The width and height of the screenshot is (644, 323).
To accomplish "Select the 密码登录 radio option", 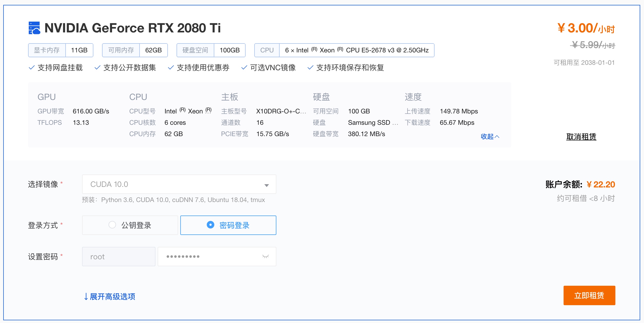I will [x=228, y=225].
